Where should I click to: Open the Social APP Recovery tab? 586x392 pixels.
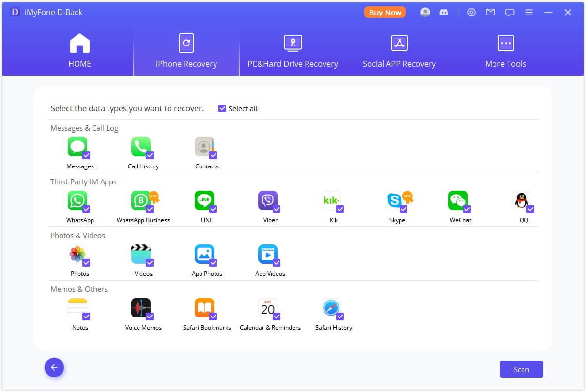click(399, 52)
